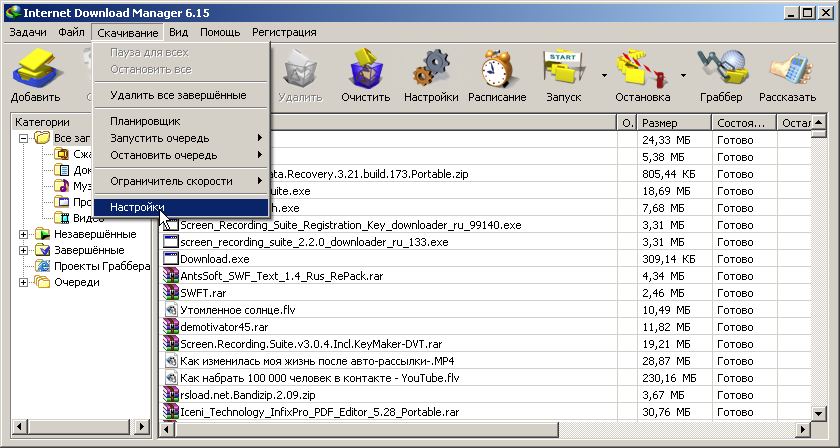The height and width of the screenshot is (448, 840).
Task: Open dropdown arrow next to Остановка
Action: click(683, 76)
